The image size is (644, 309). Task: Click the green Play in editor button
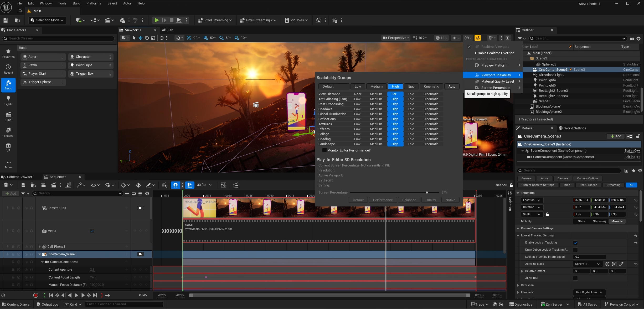156,20
